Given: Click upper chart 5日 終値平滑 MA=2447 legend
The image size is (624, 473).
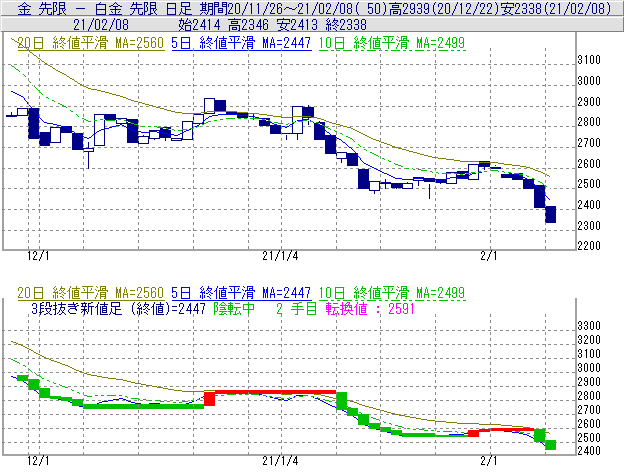Looking at the screenshot, I should click(241, 43).
